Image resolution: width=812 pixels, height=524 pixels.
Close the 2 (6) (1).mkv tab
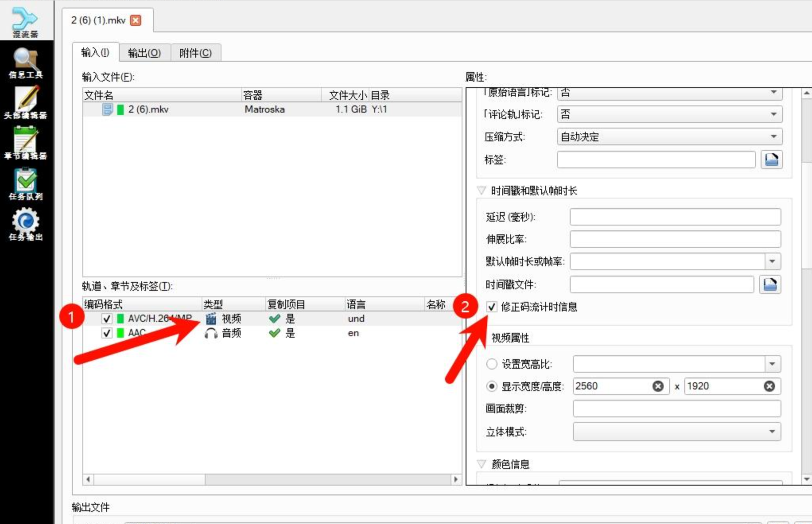click(x=136, y=20)
